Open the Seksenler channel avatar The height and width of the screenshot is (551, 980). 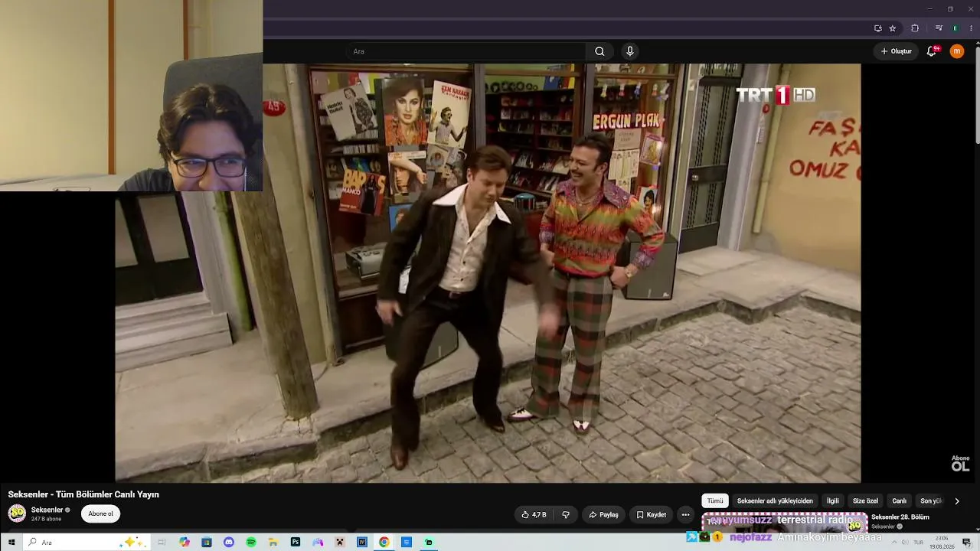pyautogui.click(x=17, y=514)
